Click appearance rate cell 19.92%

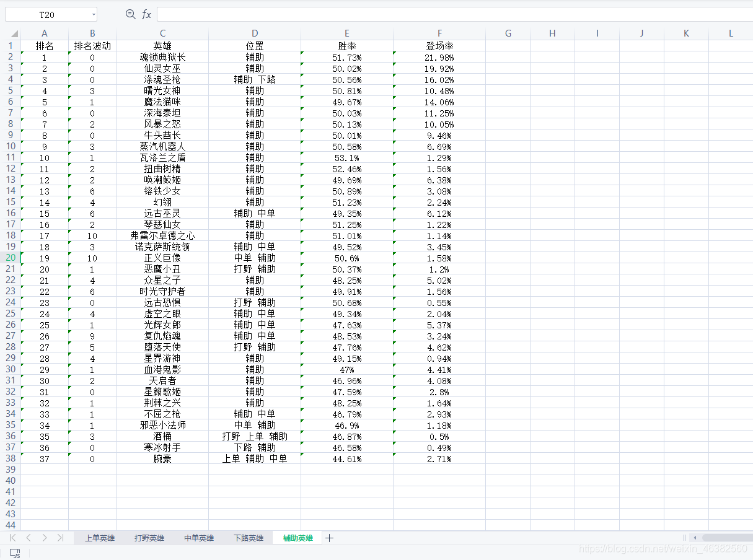click(x=439, y=68)
